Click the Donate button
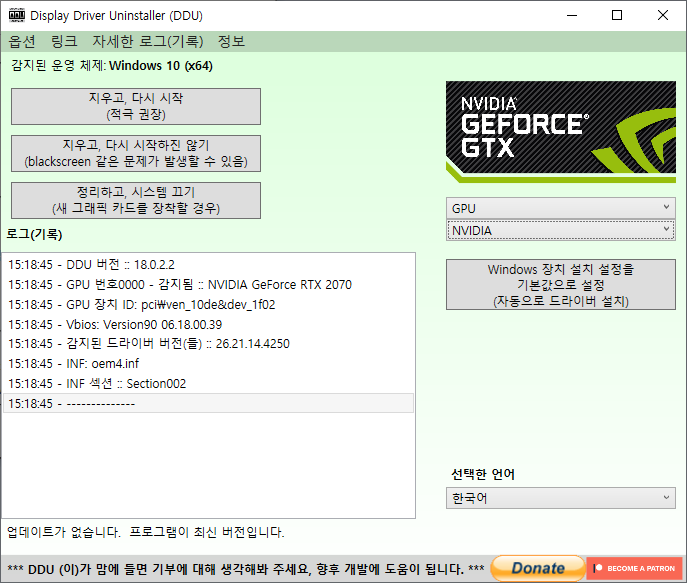 [x=538, y=568]
